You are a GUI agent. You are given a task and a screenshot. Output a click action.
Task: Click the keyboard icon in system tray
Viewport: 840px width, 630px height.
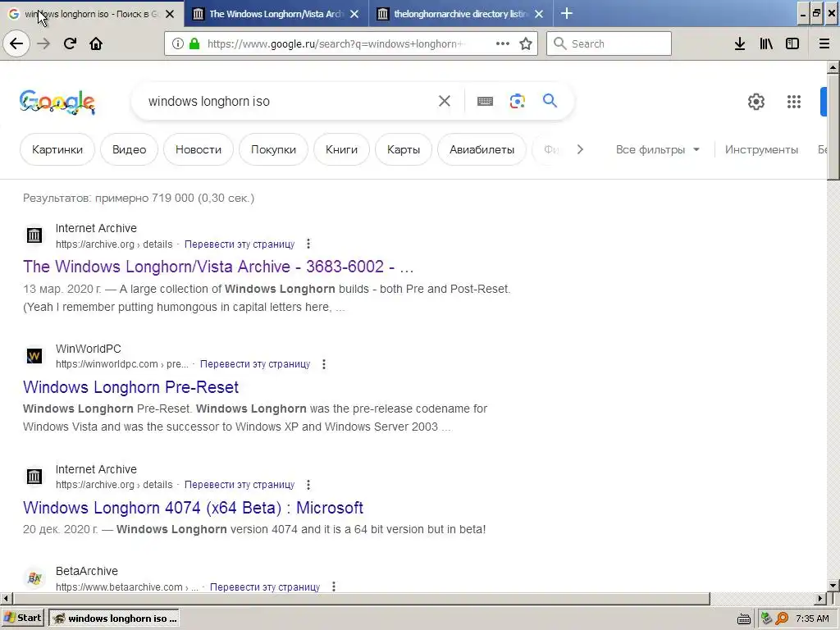click(x=744, y=619)
